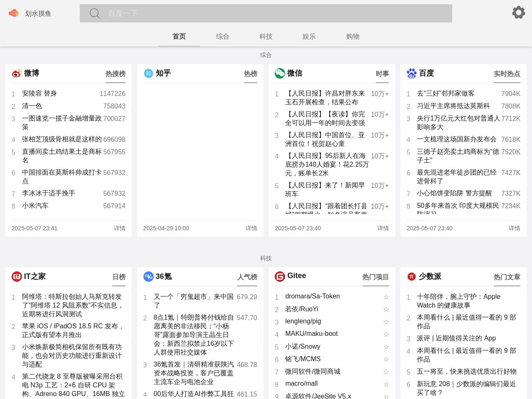Open 详情 link in Weibo card
532x399 pixels.
coord(120,228)
